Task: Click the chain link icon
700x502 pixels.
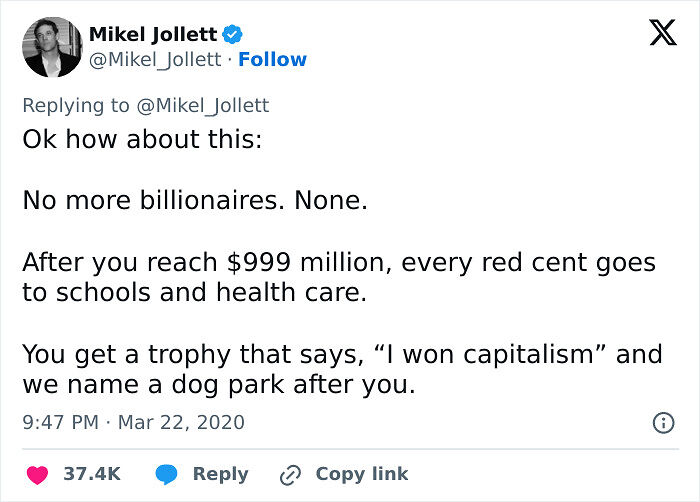Action: click(x=291, y=474)
